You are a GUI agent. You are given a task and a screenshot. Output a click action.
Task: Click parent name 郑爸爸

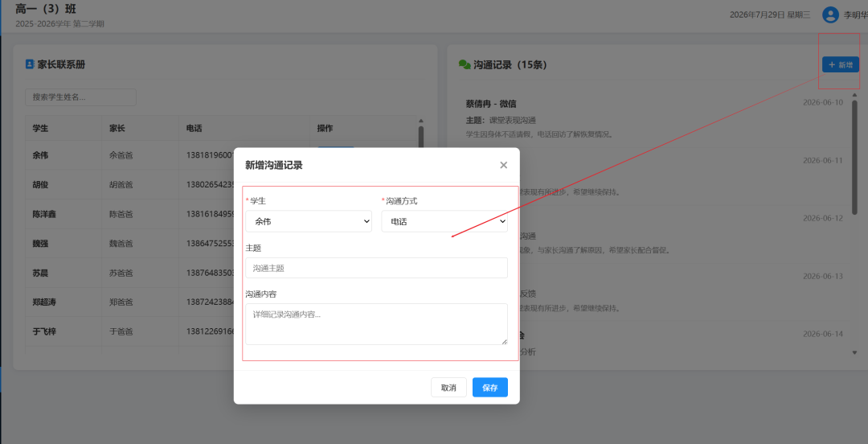coord(121,302)
